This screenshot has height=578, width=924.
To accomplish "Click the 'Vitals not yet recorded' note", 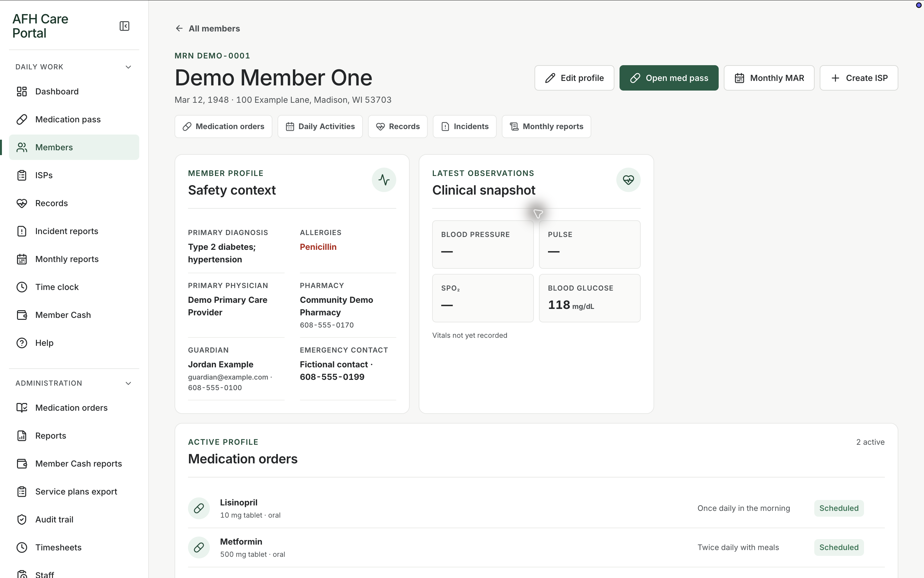I will point(470,335).
